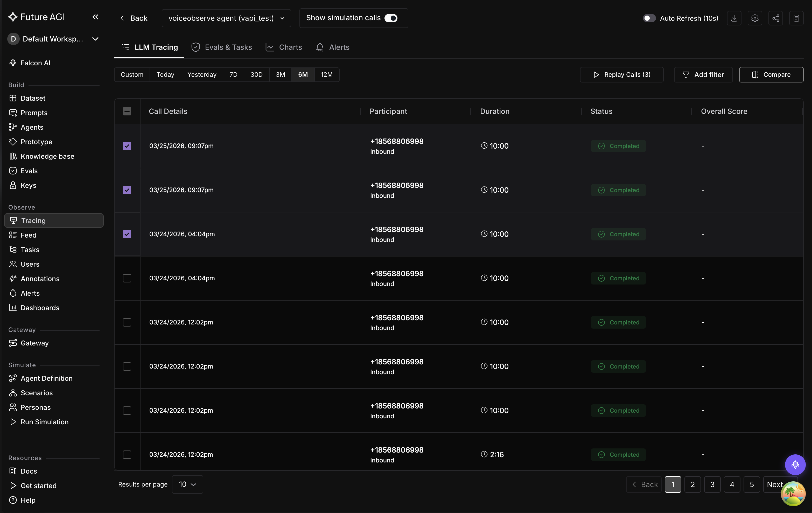
Task: Click the Overall Score column header
Action: pos(724,111)
